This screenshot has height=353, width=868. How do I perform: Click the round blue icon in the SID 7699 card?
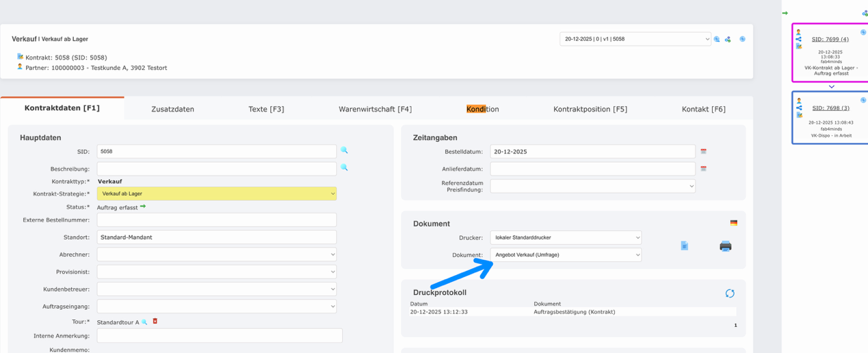pos(863,32)
